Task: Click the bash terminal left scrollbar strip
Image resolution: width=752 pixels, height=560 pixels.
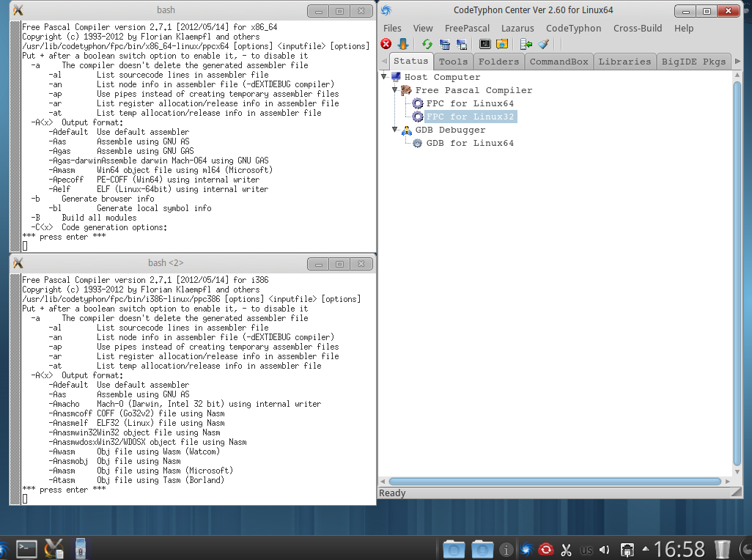Action: pyautogui.click(x=15, y=136)
